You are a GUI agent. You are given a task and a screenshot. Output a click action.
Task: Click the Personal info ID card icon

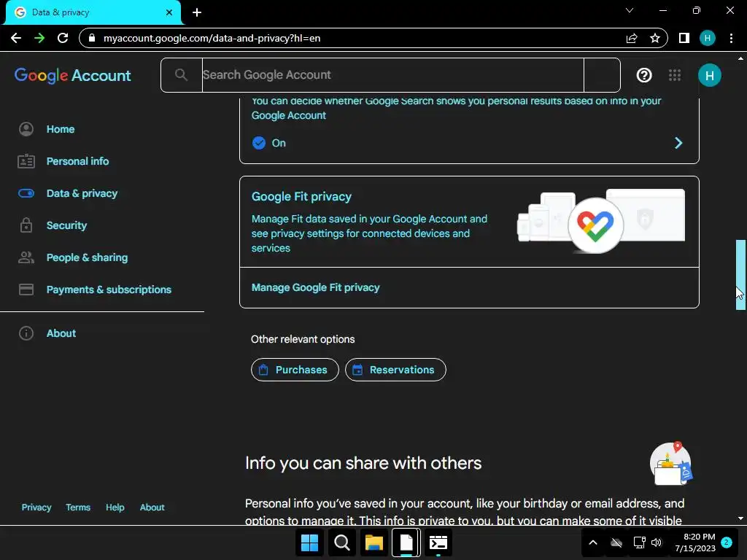26,161
